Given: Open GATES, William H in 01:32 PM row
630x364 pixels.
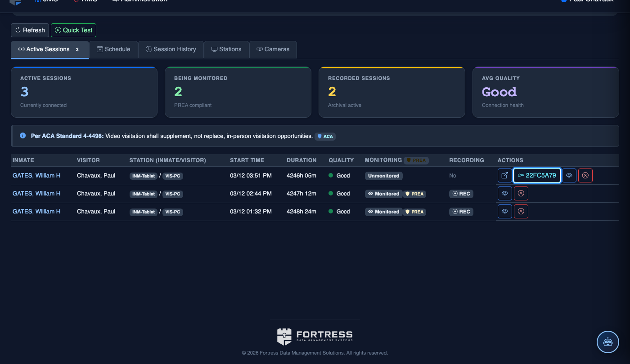Looking at the screenshot, I should coord(36,211).
